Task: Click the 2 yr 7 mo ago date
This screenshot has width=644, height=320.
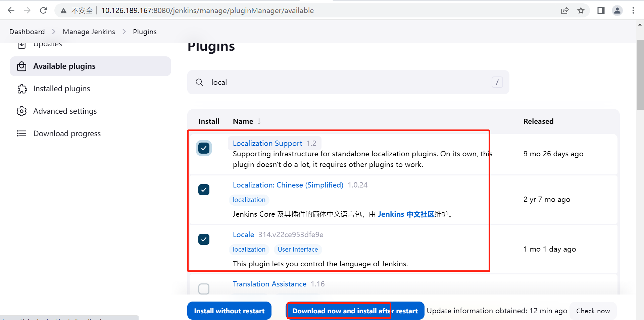Action: (547, 199)
